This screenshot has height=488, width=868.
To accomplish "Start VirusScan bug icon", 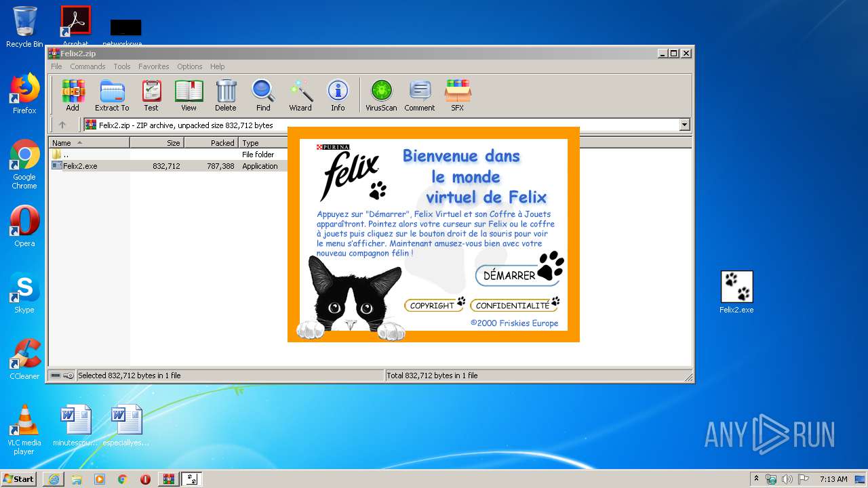I will [381, 95].
